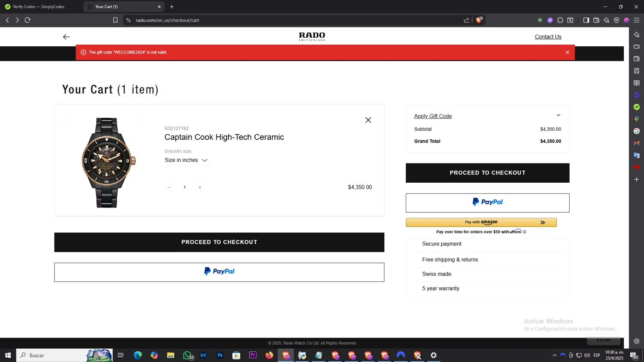Remove Captain Cook watch from cart
Screen dimensions: 644x362
point(368,120)
